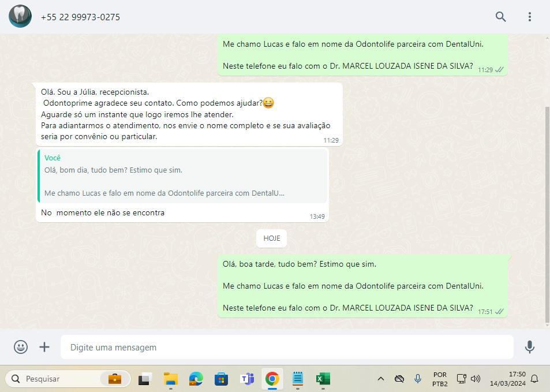Click the sent message timestamped 17:51
550x392 pixels.
362,286
